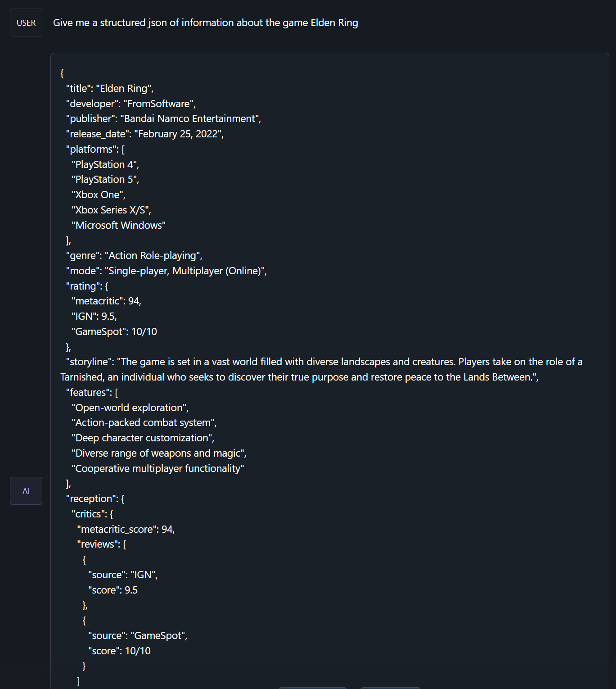Click the Cooperative multiplayer functionality entry
The height and width of the screenshot is (689, 616).
pyautogui.click(x=158, y=468)
